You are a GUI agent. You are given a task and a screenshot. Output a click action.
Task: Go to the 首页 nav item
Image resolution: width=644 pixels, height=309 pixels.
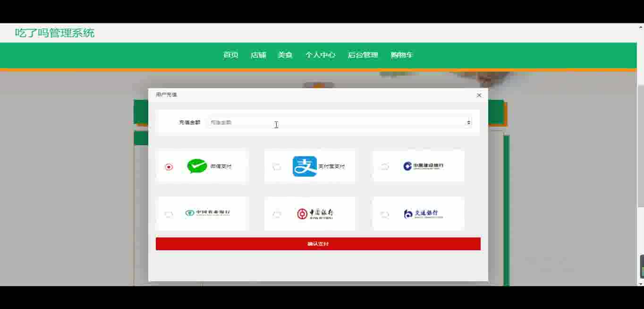click(x=231, y=55)
